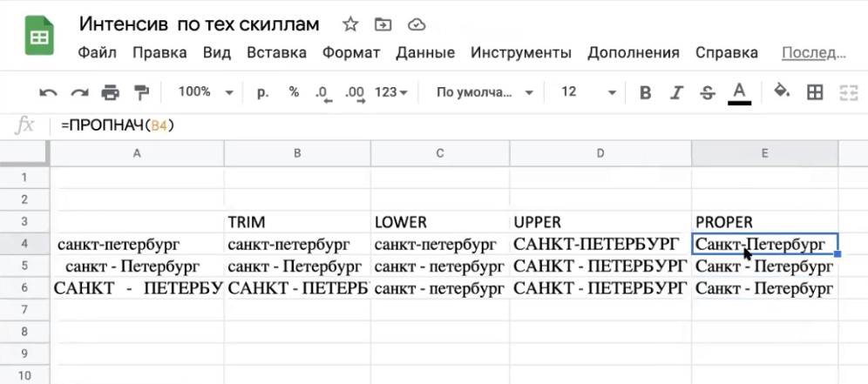The image size is (868, 384).
Task: Select cell D4 САНКТ-ПЕТЕРБУРГ
Action: 600,244
